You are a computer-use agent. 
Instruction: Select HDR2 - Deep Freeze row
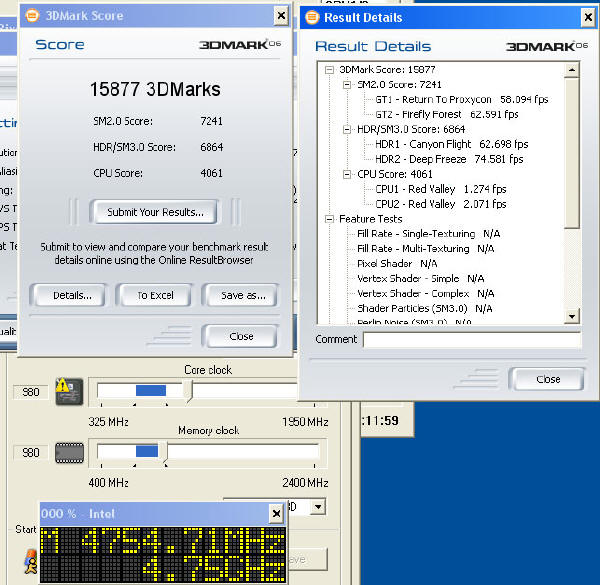449,160
